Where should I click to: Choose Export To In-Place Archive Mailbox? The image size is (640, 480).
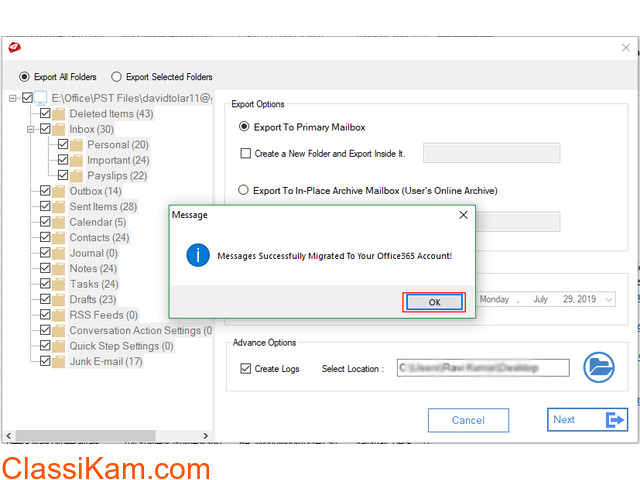pyautogui.click(x=243, y=190)
